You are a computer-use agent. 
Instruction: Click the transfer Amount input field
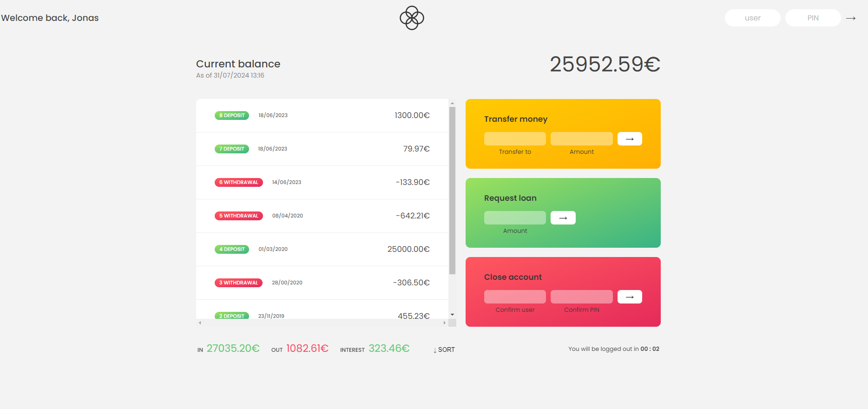coord(581,139)
